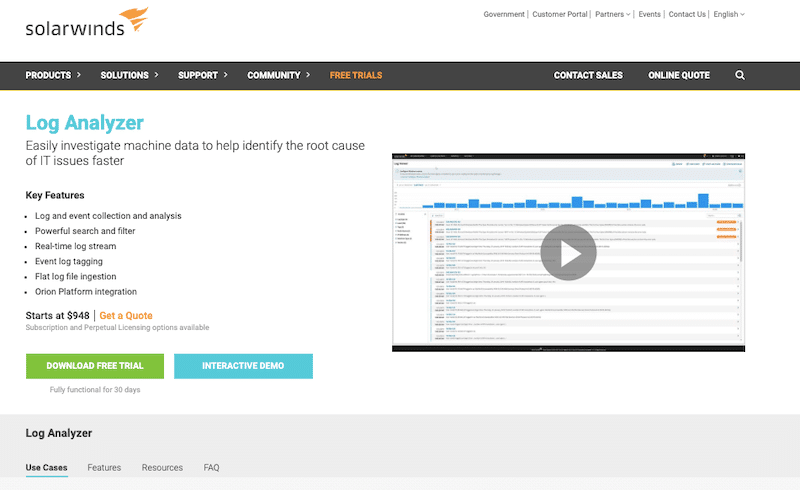Click 'Subscription and Perpetual Licensing options available'

(117, 327)
